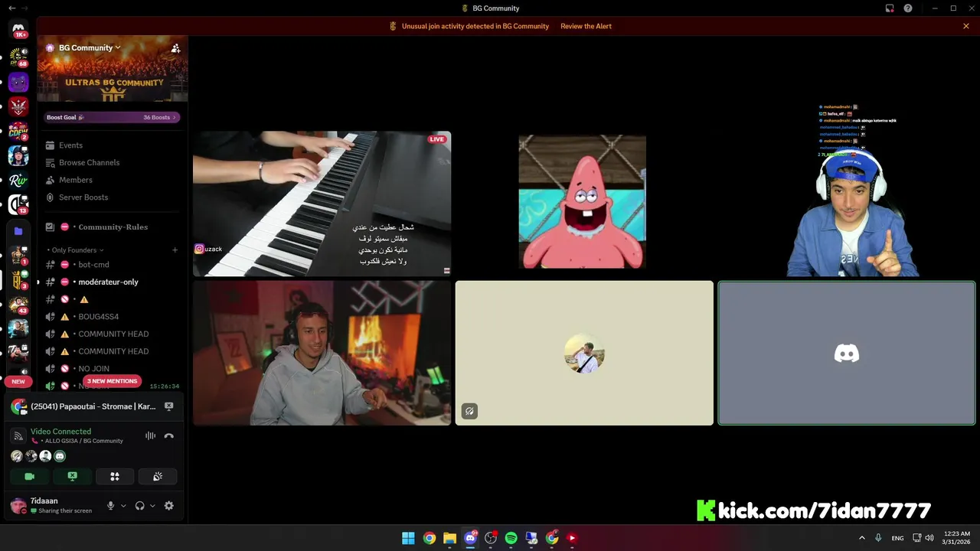
Task: Open the bot-cmd text channel
Action: click(x=112, y=265)
